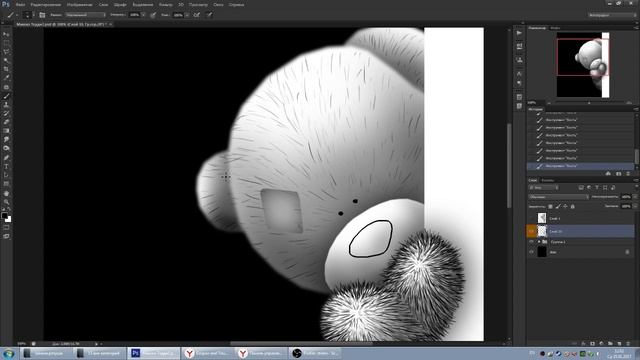Open layer filter kind dropdown
This screenshot has width=640, height=360.
pyautogui.click(x=543, y=187)
